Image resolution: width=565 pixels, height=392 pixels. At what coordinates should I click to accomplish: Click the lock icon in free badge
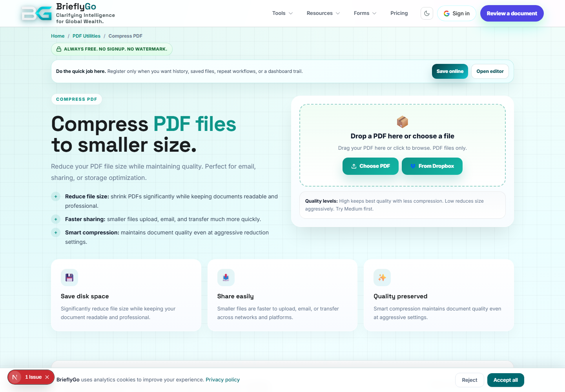(59, 49)
